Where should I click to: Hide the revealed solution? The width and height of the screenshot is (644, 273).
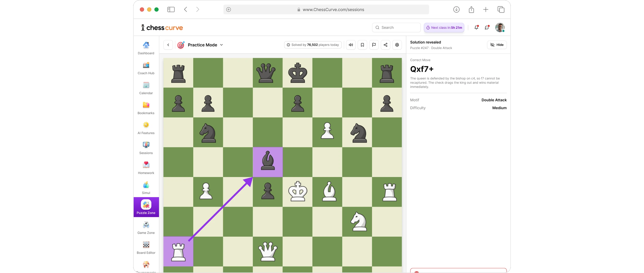coord(497,45)
